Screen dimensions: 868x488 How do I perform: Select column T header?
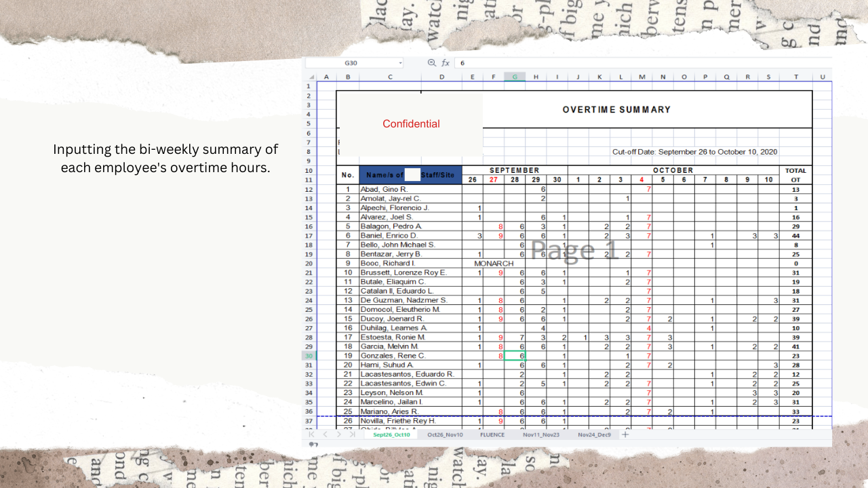click(795, 77)
